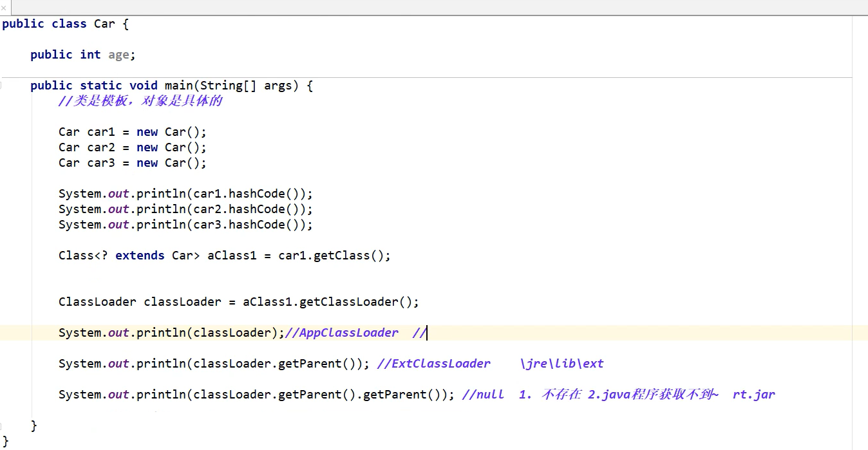Image resolution: width=868 pixels, height=450 pixels.
Task: Click the 'main' method name in the signature
Action: coord(179,86)
